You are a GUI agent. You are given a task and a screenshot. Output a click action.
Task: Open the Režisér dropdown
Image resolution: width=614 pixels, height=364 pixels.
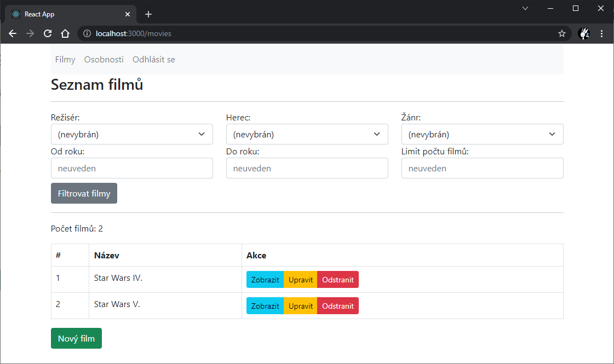point(131,134)
